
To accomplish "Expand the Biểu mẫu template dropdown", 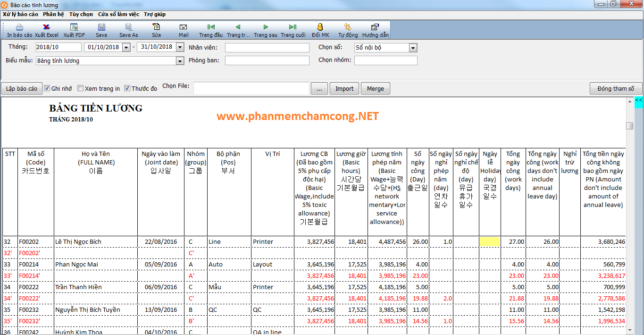I will point(180,61).
